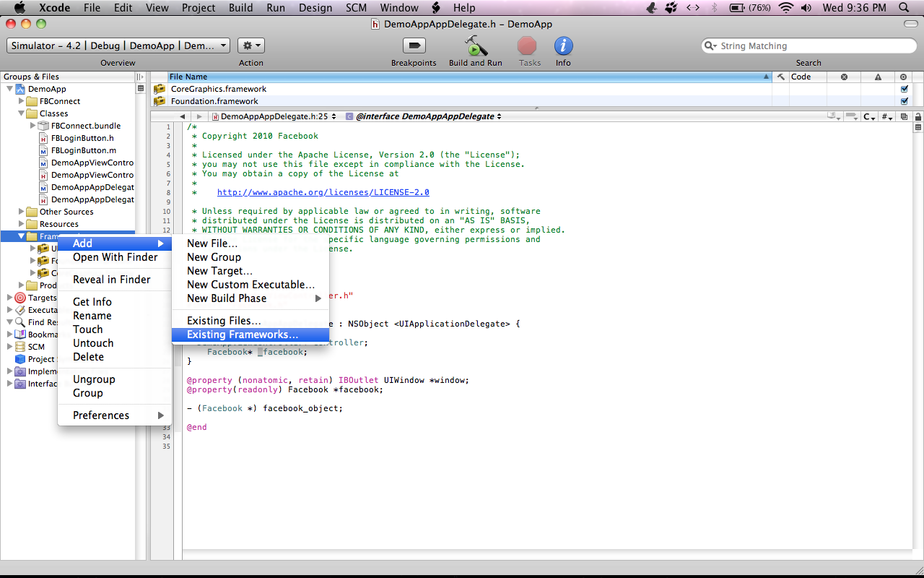Expand the Other Sources folder
This screenshot has width=924, height=578.
(x=22, y=212)
